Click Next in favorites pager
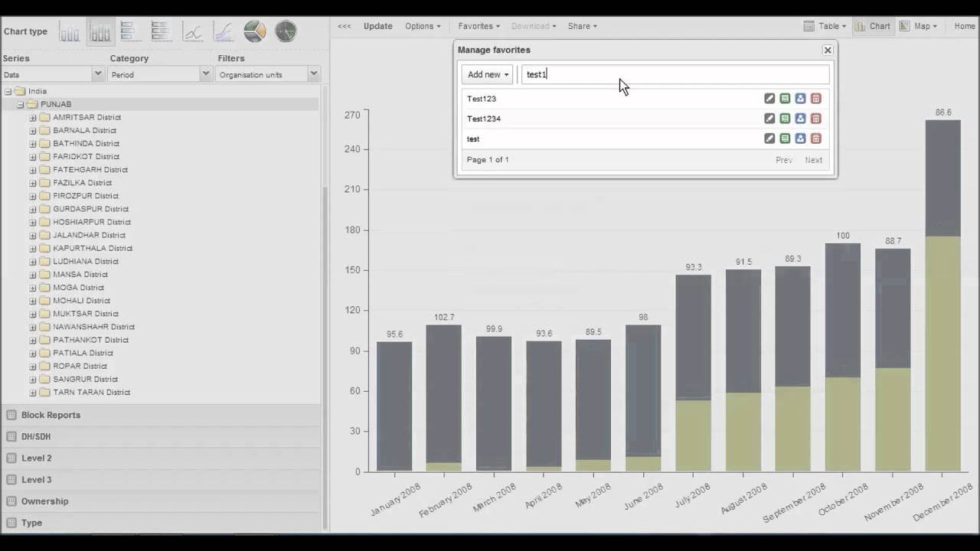 tap(813, 160)
